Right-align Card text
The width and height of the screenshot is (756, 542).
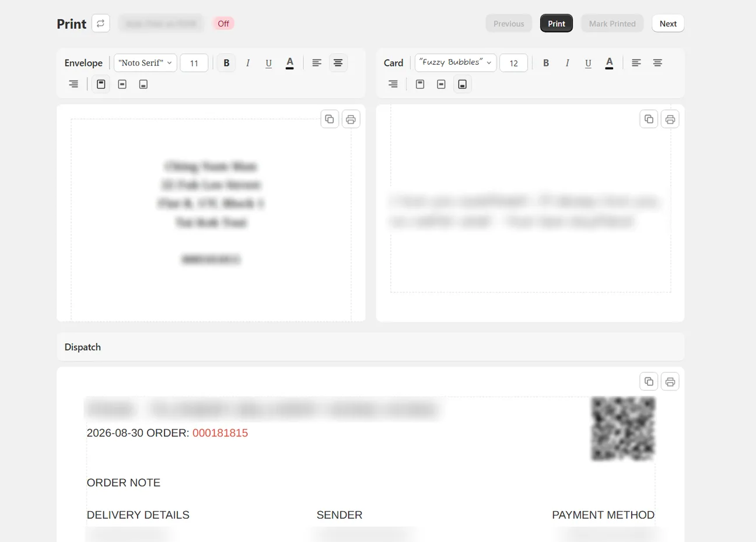click(x=393, y=84)
